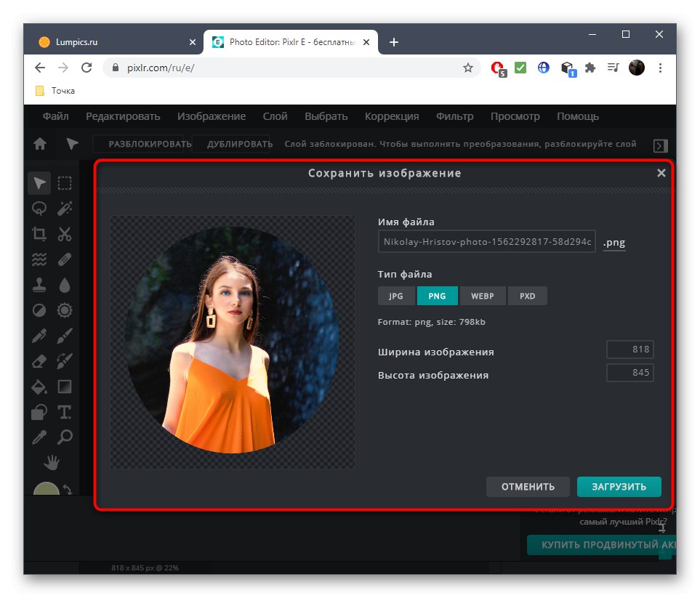The image size is (700, 598).
Task: Choose the Eyedropper color picker tool
Action: 39,437
